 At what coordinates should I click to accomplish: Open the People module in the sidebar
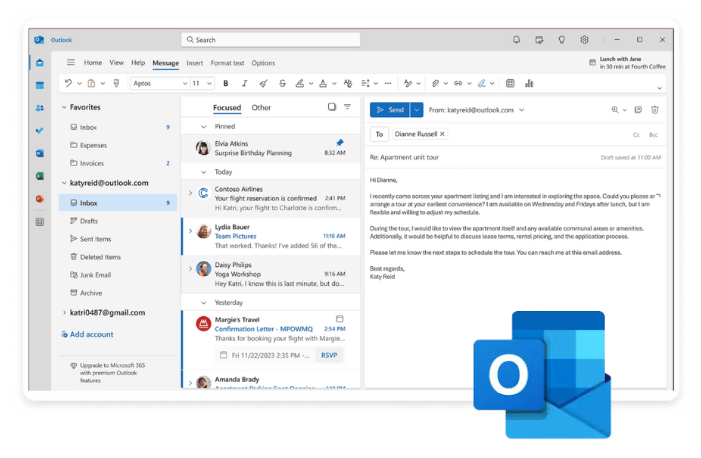(x=40, y=108)
